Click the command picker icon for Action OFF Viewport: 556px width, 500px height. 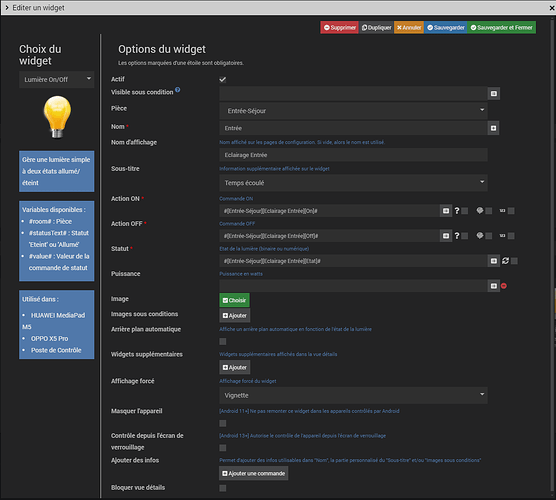(x=446, y=236)
